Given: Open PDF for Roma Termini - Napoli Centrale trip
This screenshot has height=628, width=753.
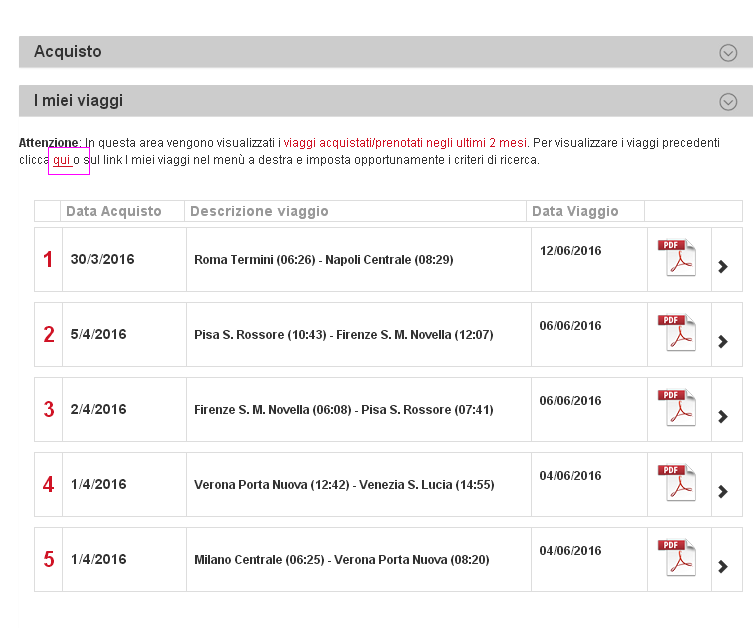Looking at the screenshot, I should tap(677, 257).
